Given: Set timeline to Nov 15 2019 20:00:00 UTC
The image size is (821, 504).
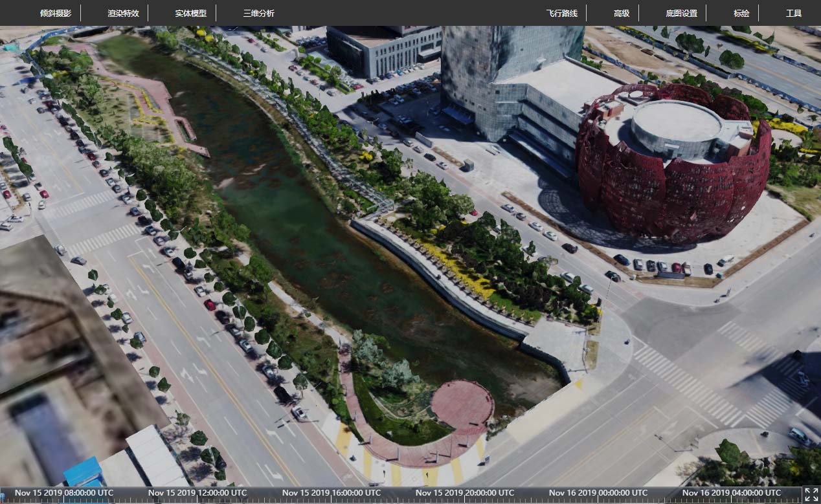Looking at the screenshot, I should tap(466, 492).
